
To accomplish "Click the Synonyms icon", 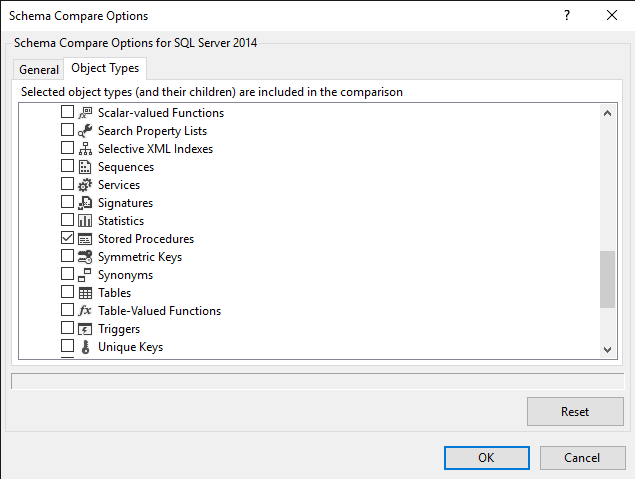I will click(85, 275).
